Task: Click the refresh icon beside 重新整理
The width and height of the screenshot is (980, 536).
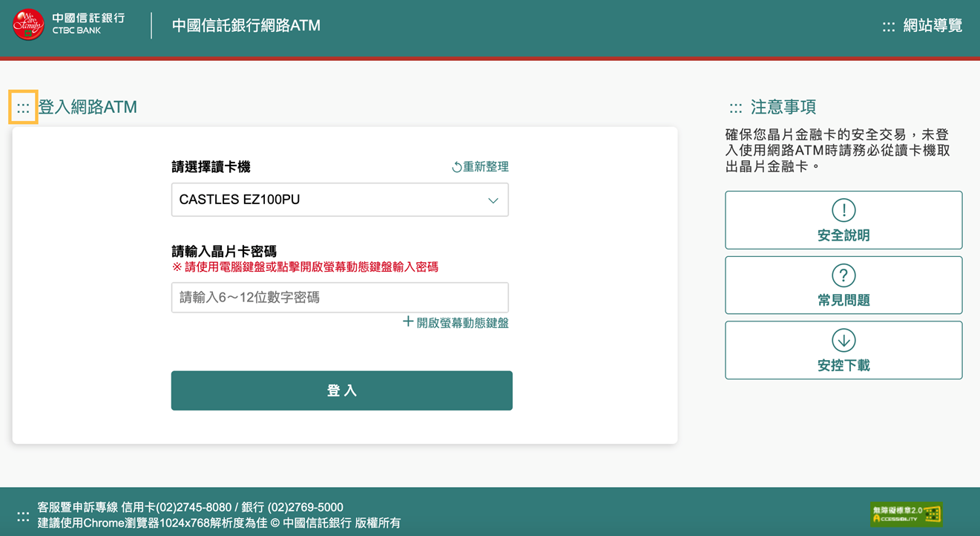Action: pos(458,166)
